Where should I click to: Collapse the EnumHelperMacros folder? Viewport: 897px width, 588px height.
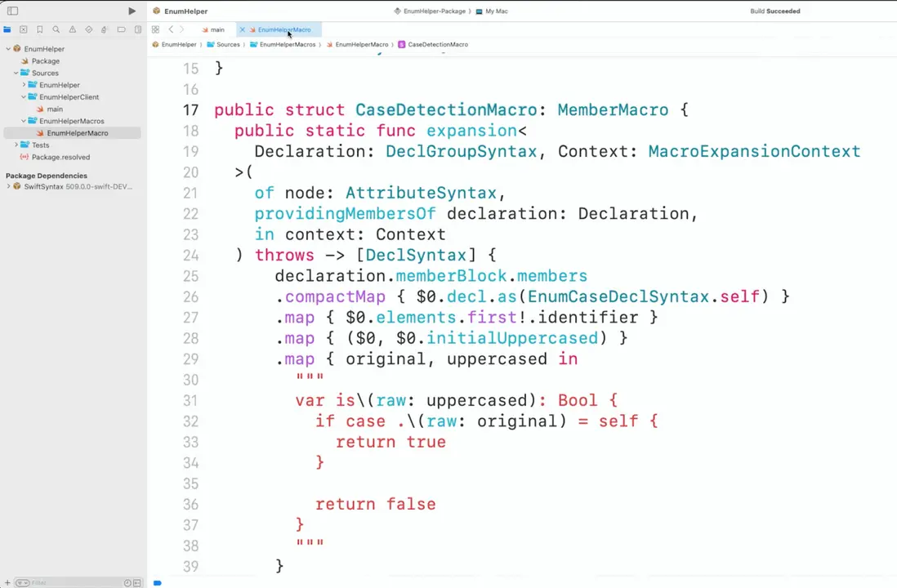click(24, 121)
